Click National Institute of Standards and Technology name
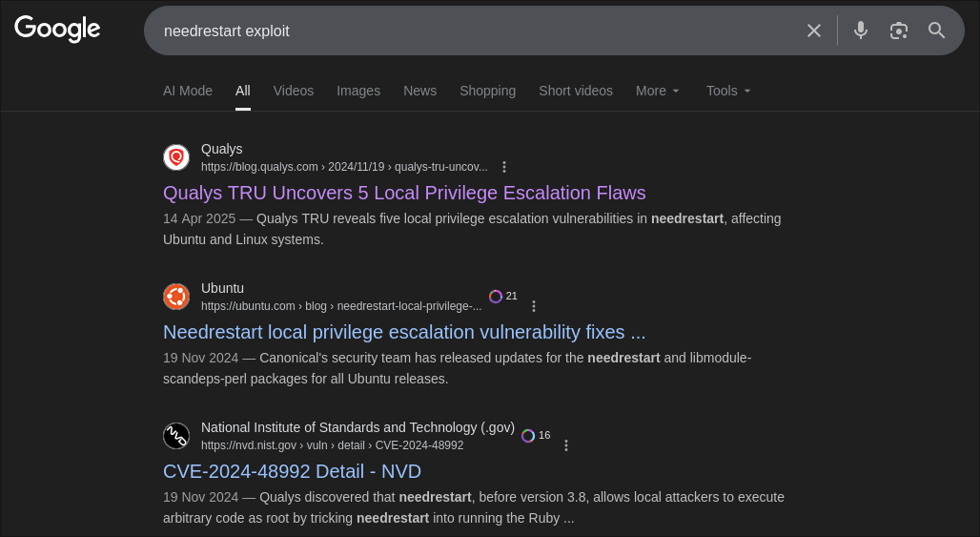Viewport: 980px width, 537px height. [358, 427]
